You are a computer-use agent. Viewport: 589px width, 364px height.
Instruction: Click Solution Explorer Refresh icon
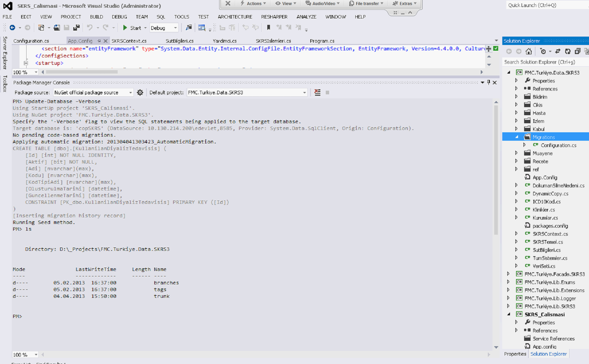pos(568,51)
